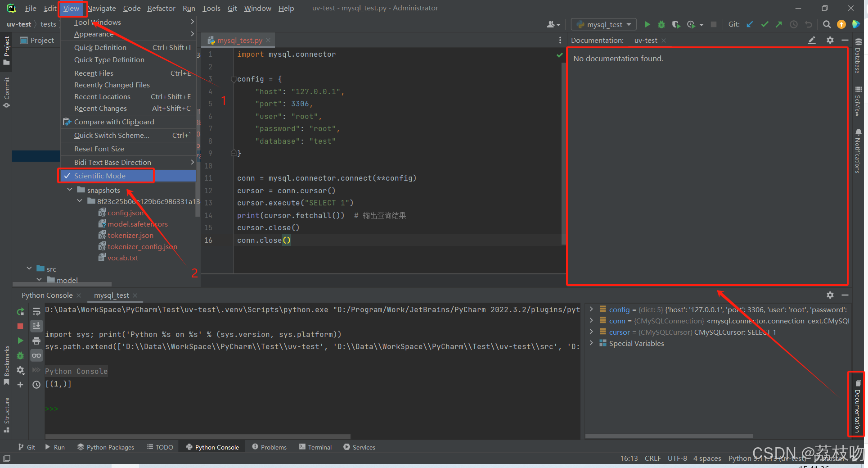This screenshot has width=868, height=468.
Task: Open the Terminal tool window
Action: click(x=315, y=447)
